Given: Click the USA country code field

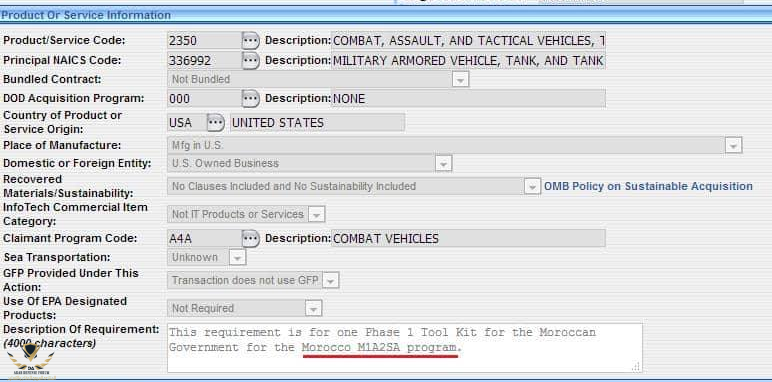Looking at the screenshot, I should coord(187,123).
